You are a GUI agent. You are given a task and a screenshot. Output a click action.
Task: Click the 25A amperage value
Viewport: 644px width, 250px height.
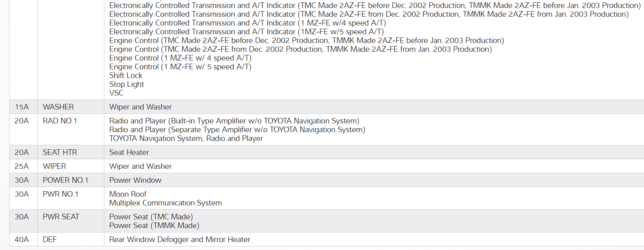coord(22,166)
